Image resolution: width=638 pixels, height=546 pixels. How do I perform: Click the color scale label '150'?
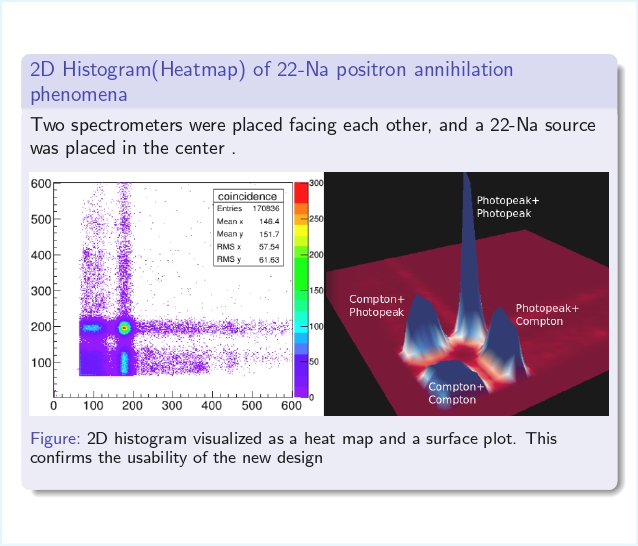pyautogui.click(x=316, y=290)
